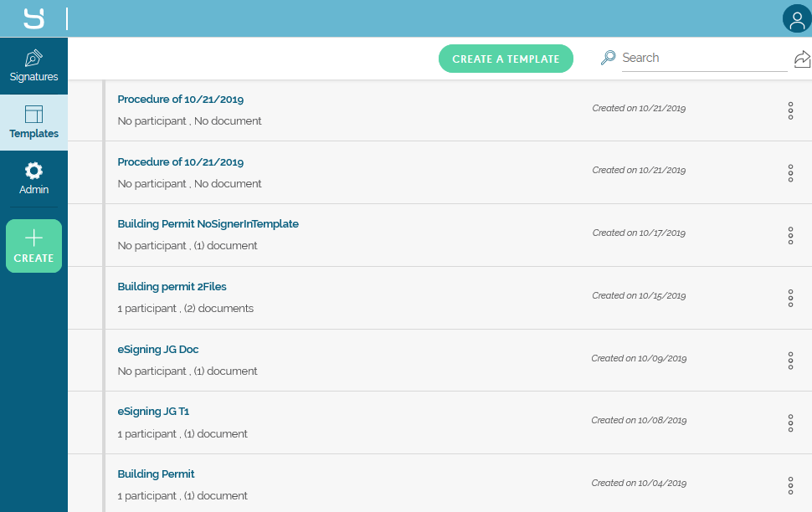Viewport: 812px width, 512px height.
Task: Click the share/export arrow icon near search
Action: 803,59
